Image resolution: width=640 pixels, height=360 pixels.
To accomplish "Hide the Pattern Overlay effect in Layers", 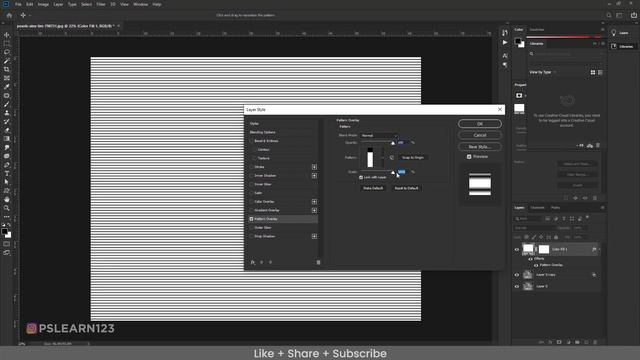I will (536, 265).
